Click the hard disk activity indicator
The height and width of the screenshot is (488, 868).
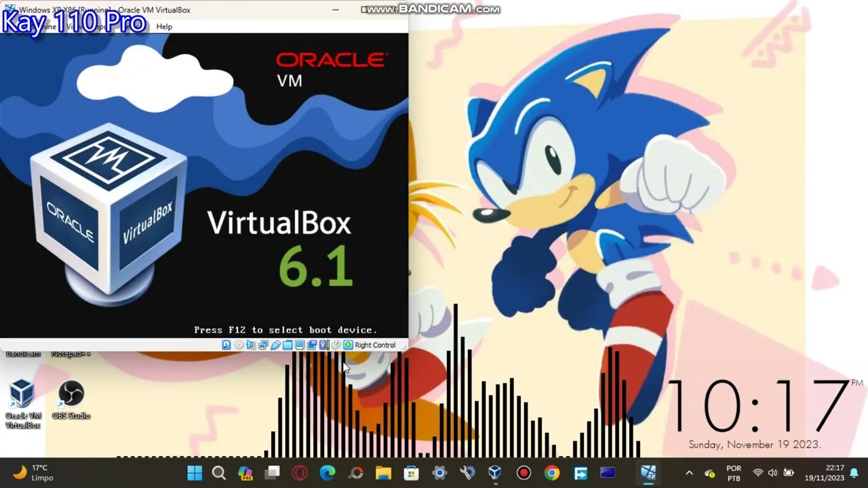pyautogui.click(x=226, y=345)
